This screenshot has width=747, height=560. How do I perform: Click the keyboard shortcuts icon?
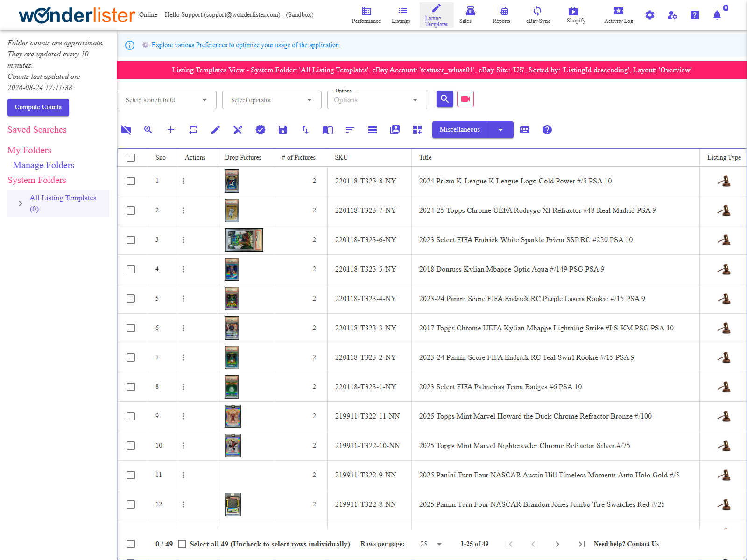click(525, 130)
